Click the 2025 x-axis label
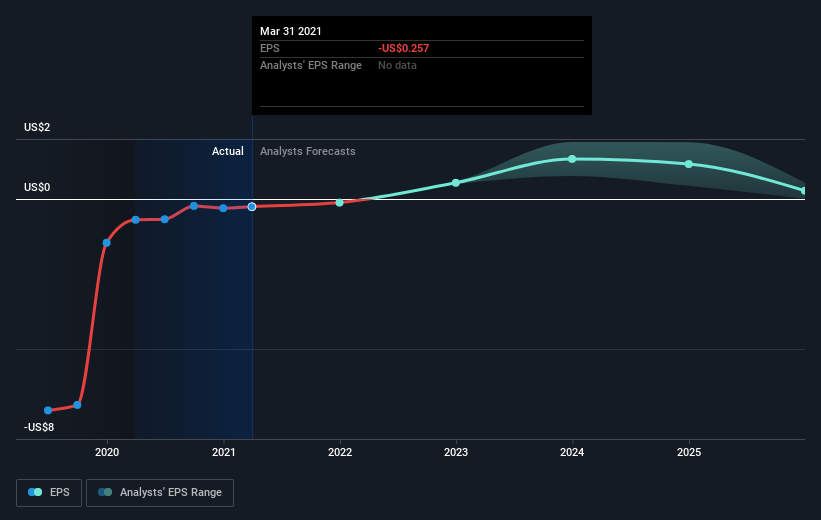 coord(689,452)
